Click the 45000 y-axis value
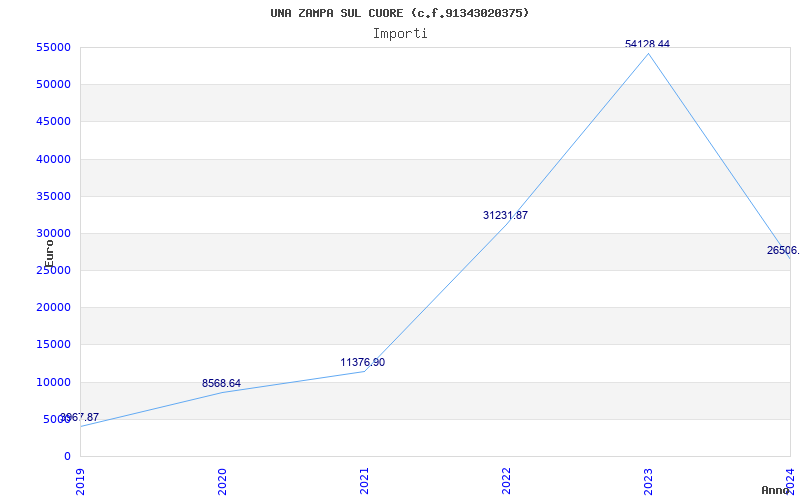This screenshot has height=500, width=800. (x=53, y=121)
